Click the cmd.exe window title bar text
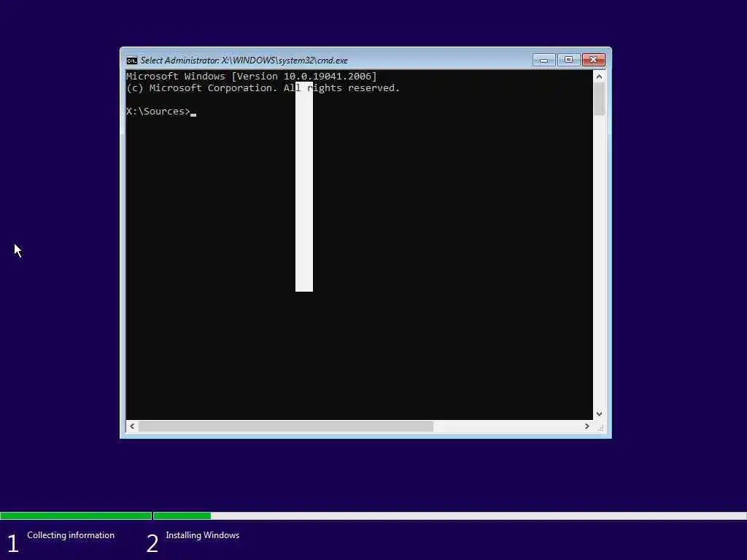Viewport: 747px width, 560px height. [x=244, y=61]
